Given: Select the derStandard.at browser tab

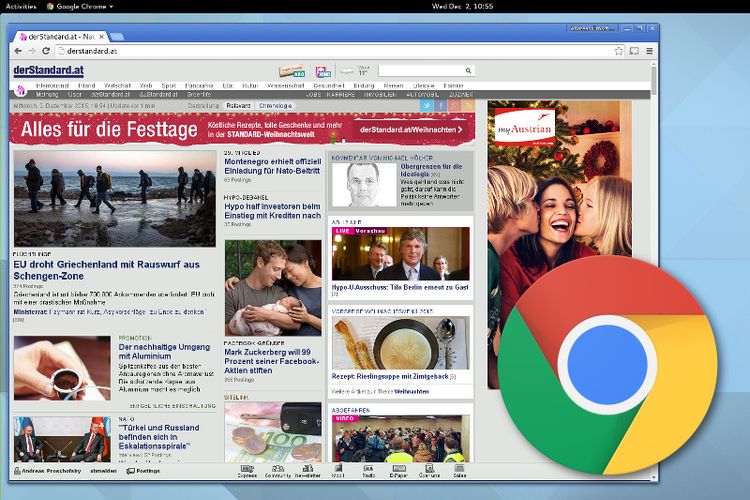Looking at the screenshot, I should [57, 36].
